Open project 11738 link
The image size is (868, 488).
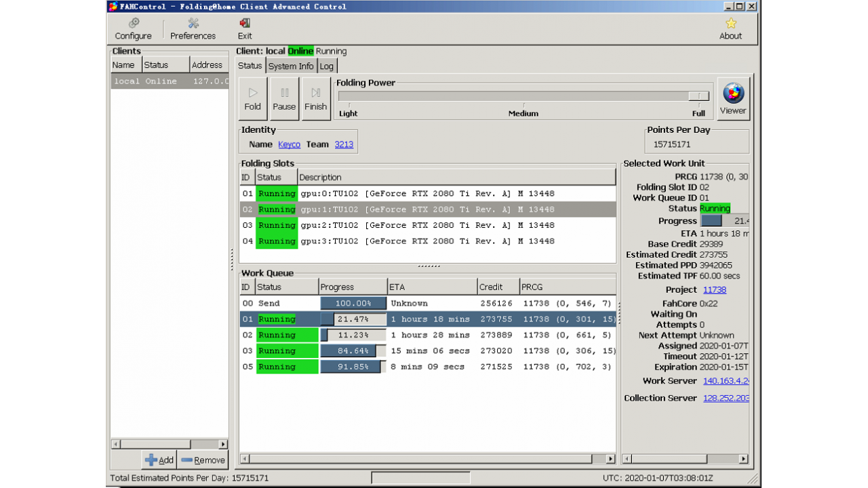[715, 289]
